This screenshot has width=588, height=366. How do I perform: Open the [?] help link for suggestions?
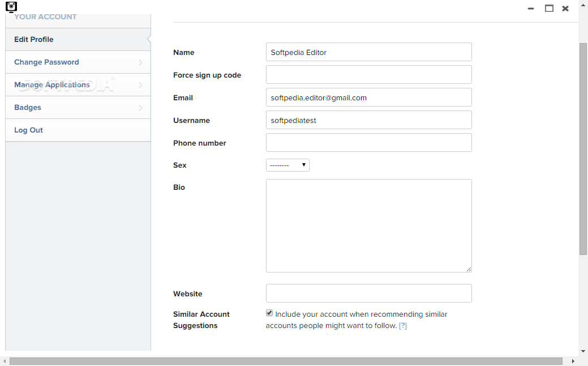(x=403, y=325)
